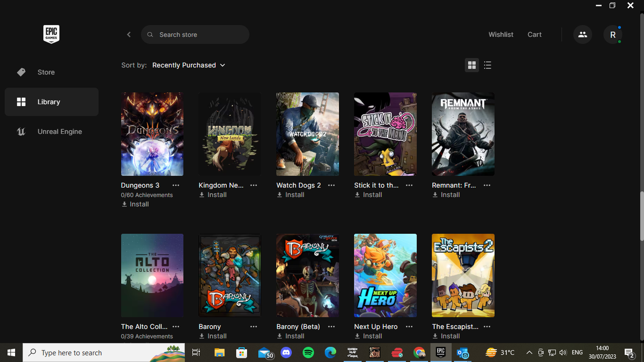Install The Escapists 2
644x362 pixels.
click(446, 336)
